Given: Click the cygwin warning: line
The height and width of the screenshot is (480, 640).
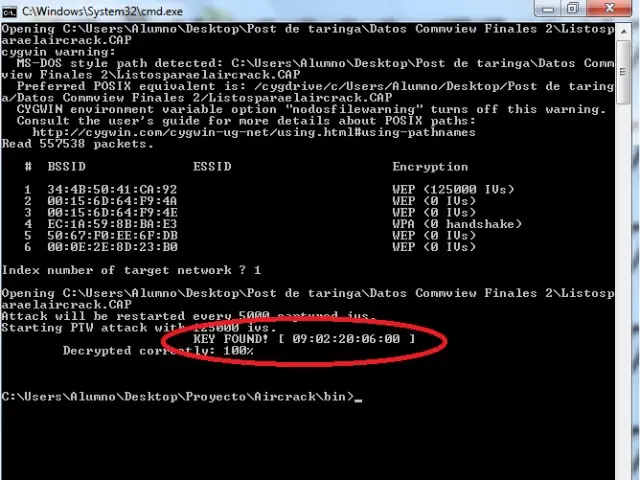Looking at the screenshot, I should (x=58, y=52).
